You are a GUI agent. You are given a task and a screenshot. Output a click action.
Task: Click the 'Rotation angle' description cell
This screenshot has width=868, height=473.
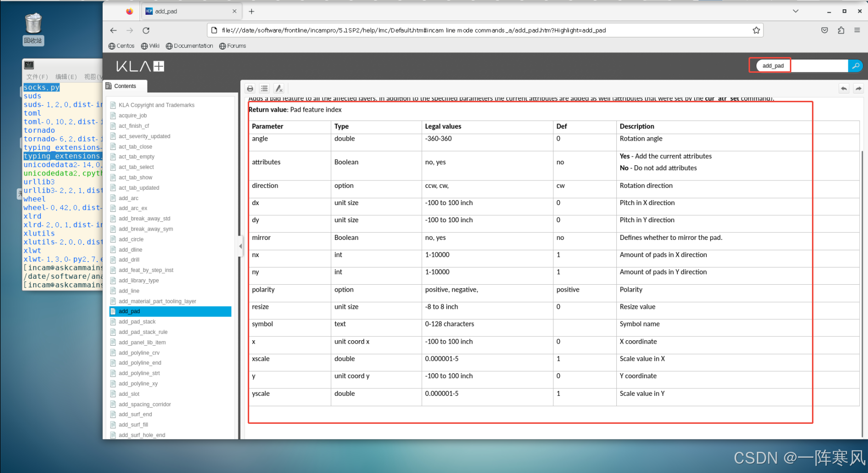click(738, 142)
